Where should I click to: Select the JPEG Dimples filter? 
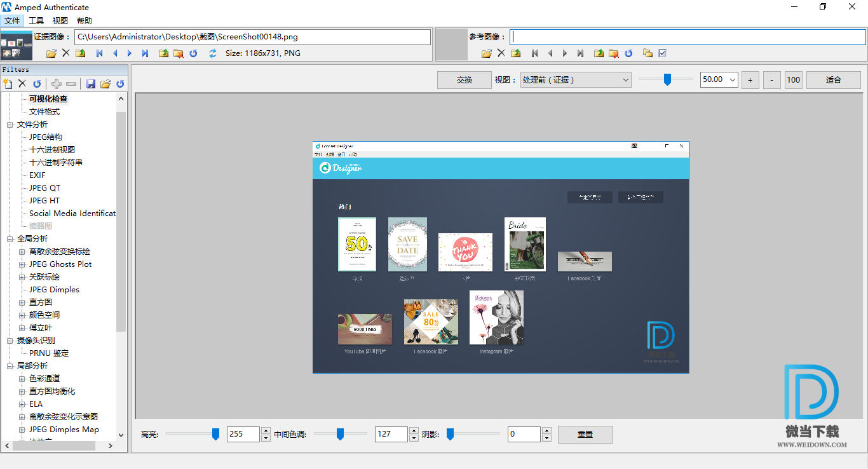pyautogui.click(x=54, y=290)
